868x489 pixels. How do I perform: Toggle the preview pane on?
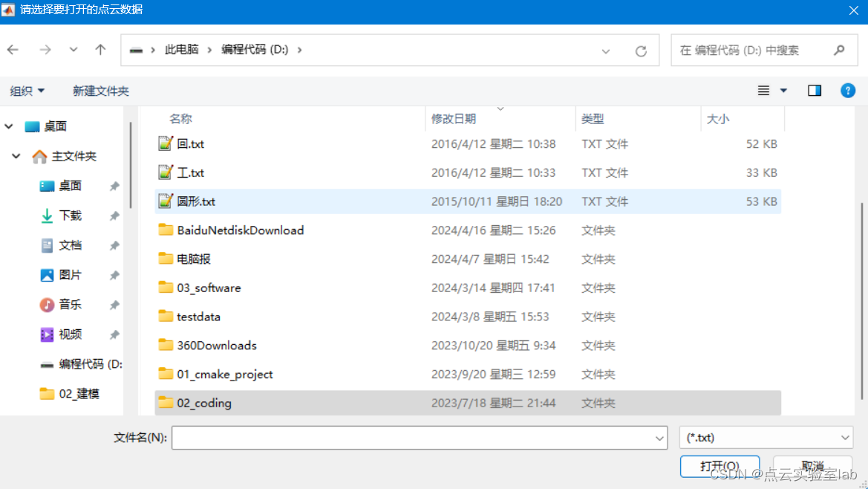pos(814,90)
